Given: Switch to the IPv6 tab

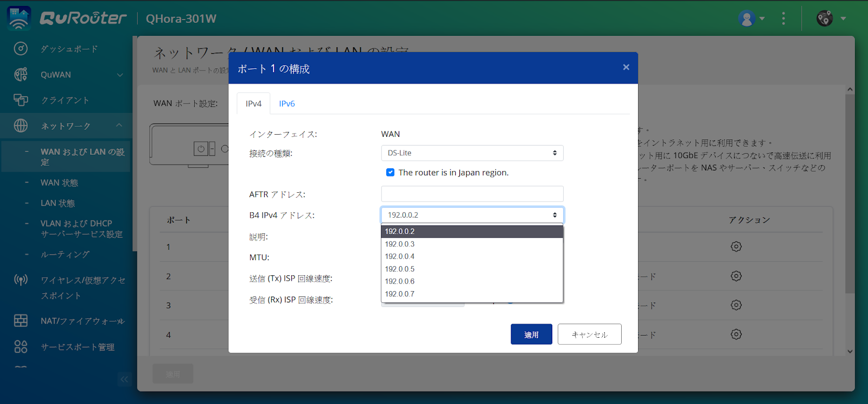Looking at the screenshot, I should coord(286,104).
